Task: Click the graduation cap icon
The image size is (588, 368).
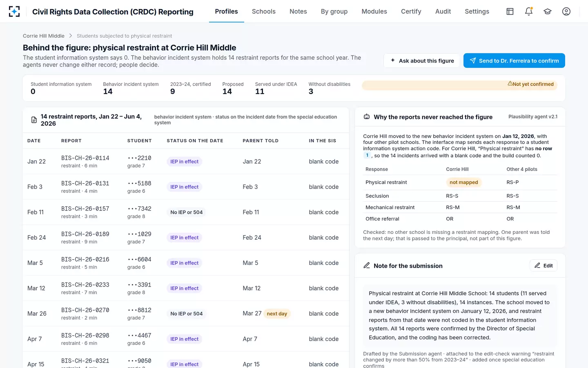Action: [548, 11]
